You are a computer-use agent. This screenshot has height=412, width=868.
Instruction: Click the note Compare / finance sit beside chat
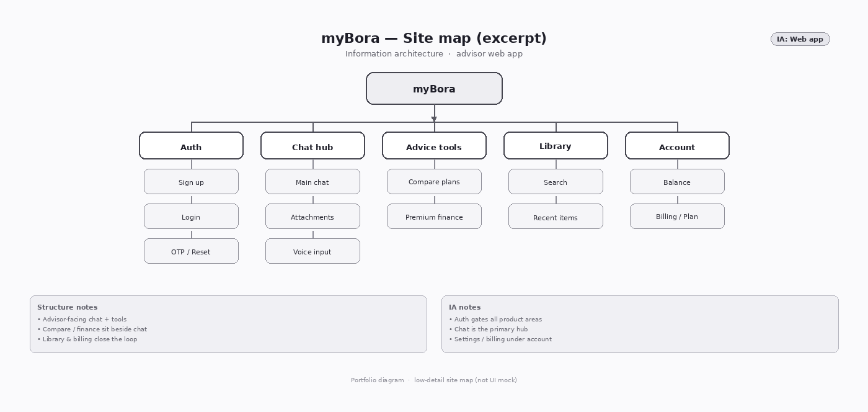92,329
